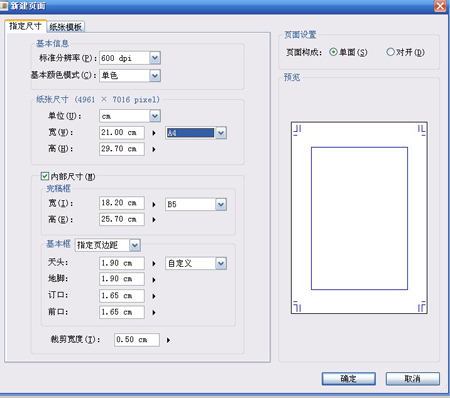
Task: Click the 前口 margin input field
Action: click(122, 312)
